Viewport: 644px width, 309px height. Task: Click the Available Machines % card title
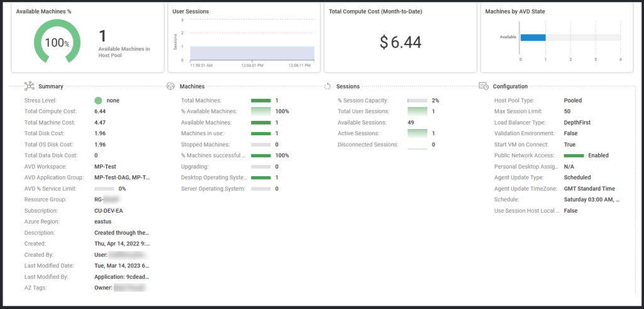tap(43, 11)
